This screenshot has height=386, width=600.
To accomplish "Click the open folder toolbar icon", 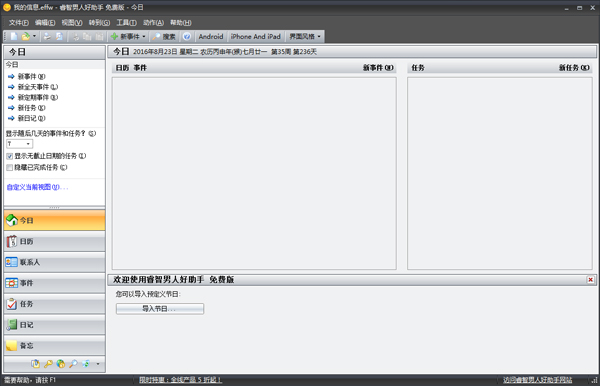I will tap(25, 36).
